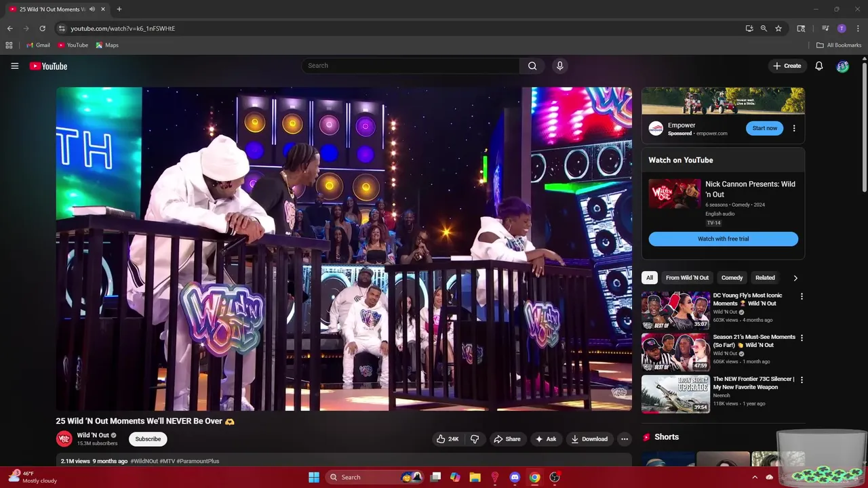Open File Explorer from taskbar
This screenshot has height=488, width=868.
click(x=475, y=477)
